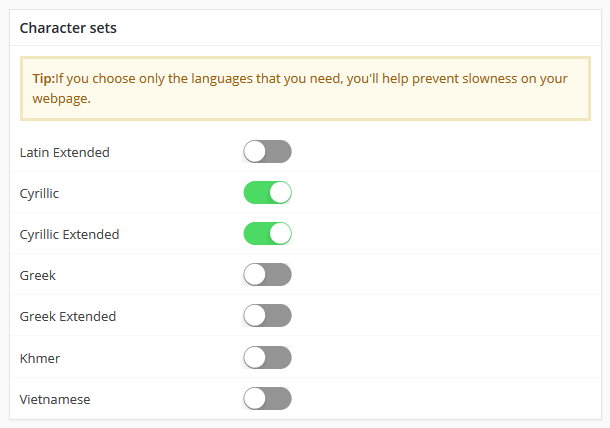Click the word "webpage." in the tip
The height and width of the screenshot is (428, 610).
click(61, 98)
